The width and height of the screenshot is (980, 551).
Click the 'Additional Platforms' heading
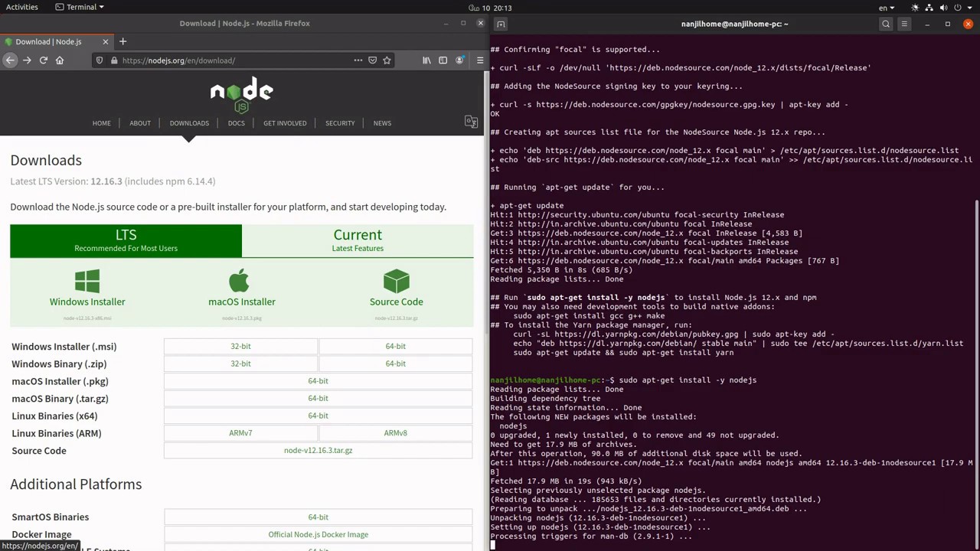76,484
